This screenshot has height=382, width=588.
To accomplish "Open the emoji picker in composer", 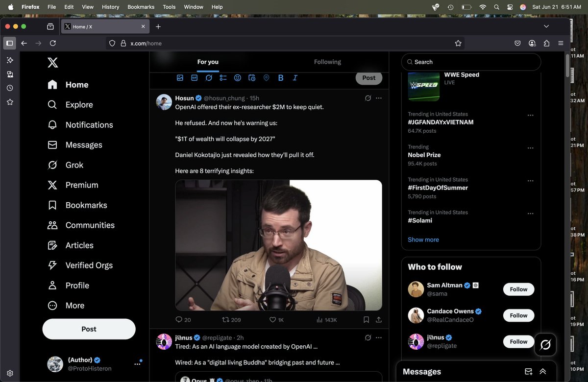I will [x=238, y=78].
